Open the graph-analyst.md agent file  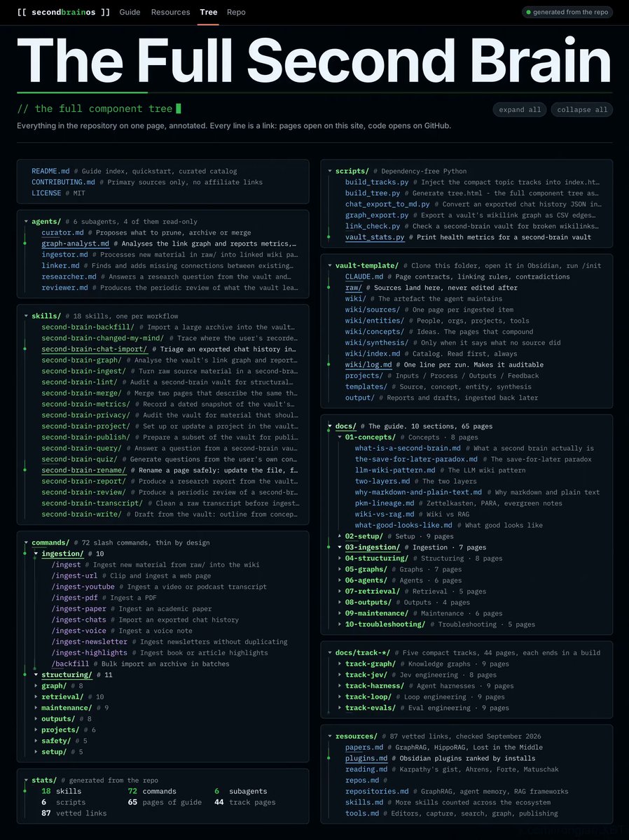75,244
